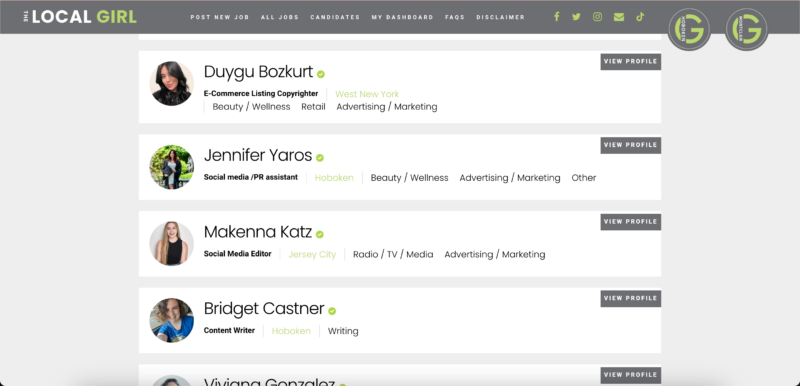Click the Hoboken Girl round logo badge
The width and height of the screenshot is (800, 386).
click(x=689, y=30)
